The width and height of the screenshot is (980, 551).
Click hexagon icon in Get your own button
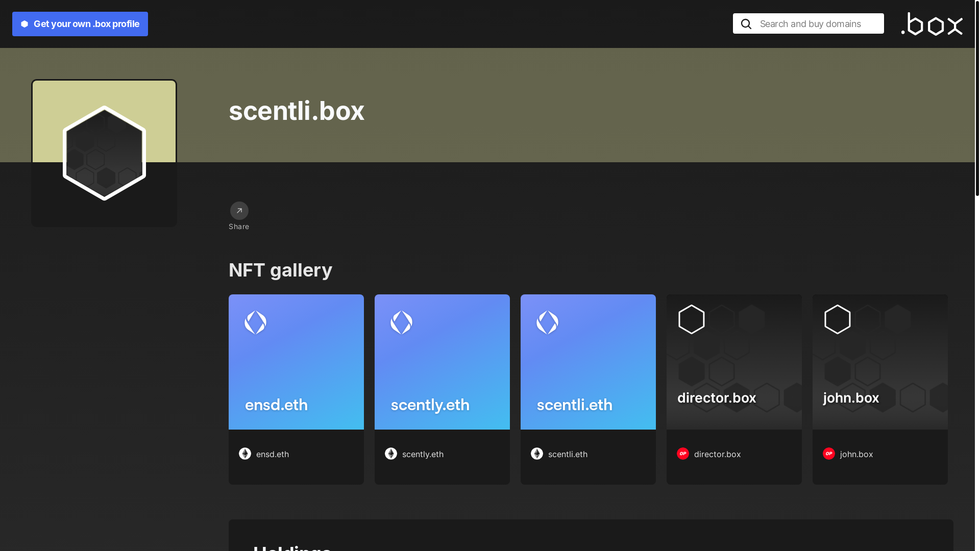(24, 24)
